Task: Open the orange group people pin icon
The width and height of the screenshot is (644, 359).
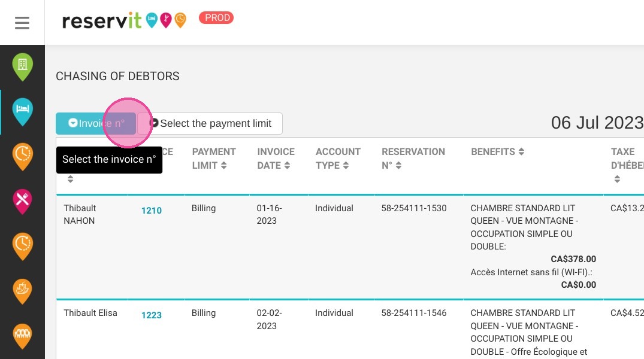Action: (23, 336)
